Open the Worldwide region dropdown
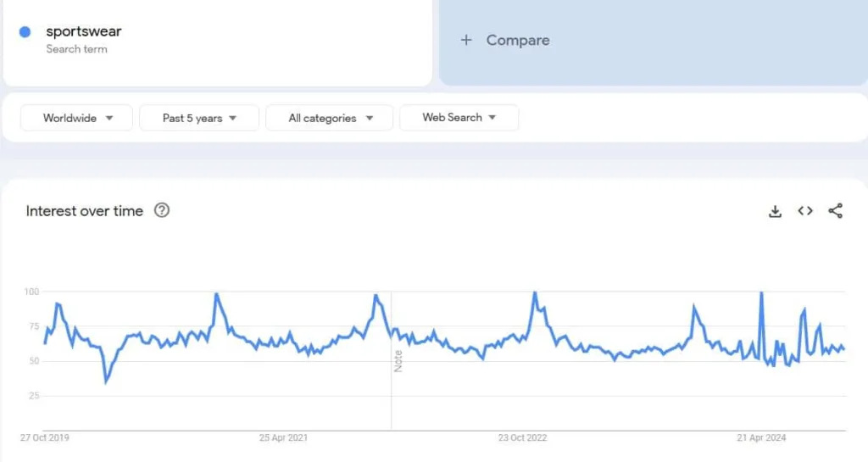Screen dimensions: 868x462 tap(77, 118)
